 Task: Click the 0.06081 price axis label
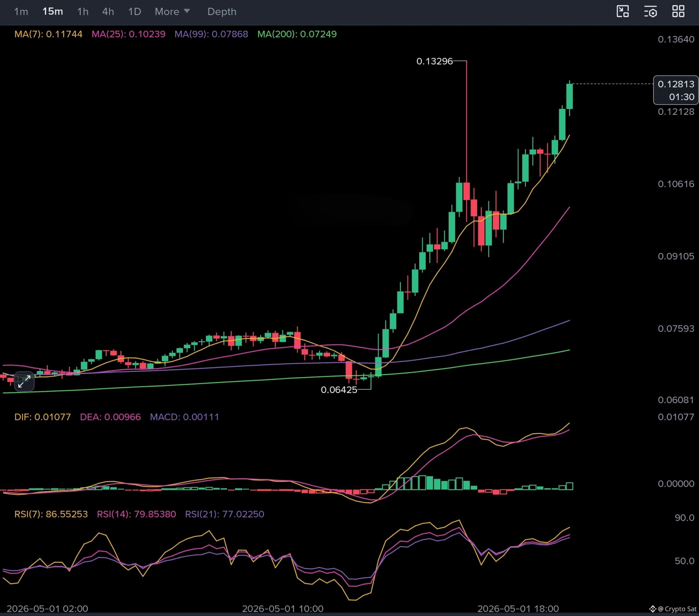pyautogui.click(x=676, y=400)
